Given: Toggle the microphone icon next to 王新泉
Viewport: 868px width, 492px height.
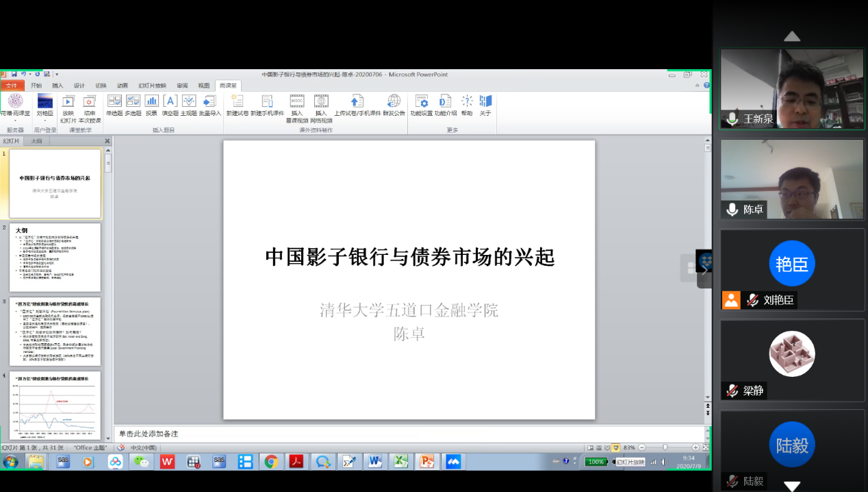Looking at the screenshot, I should 732,119.
